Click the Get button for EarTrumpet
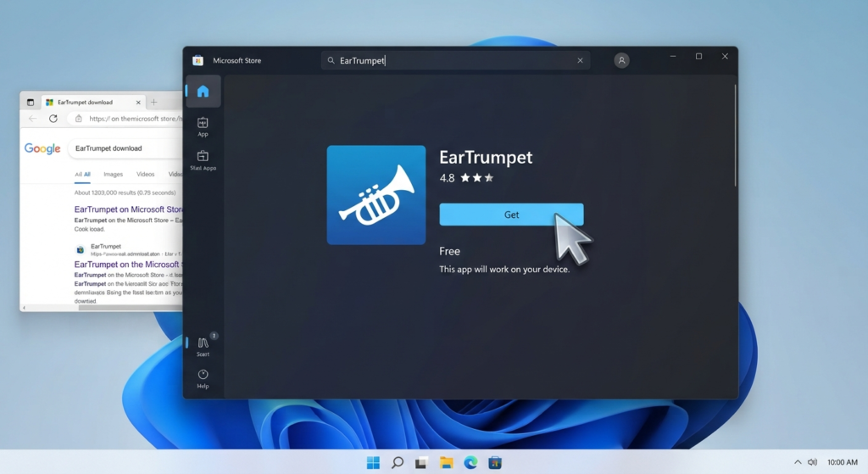The width and height of the screenshot is (868, 474). [x=511, y=215]
